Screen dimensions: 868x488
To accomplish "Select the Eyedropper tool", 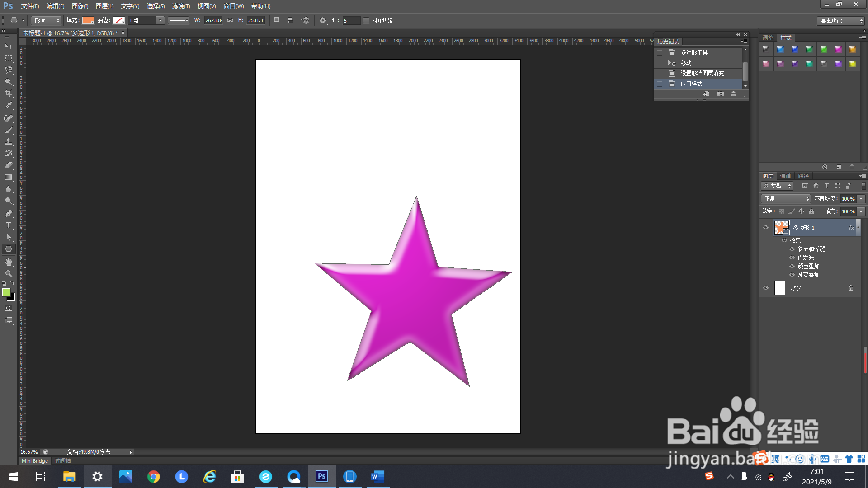I will pos(9,106).
